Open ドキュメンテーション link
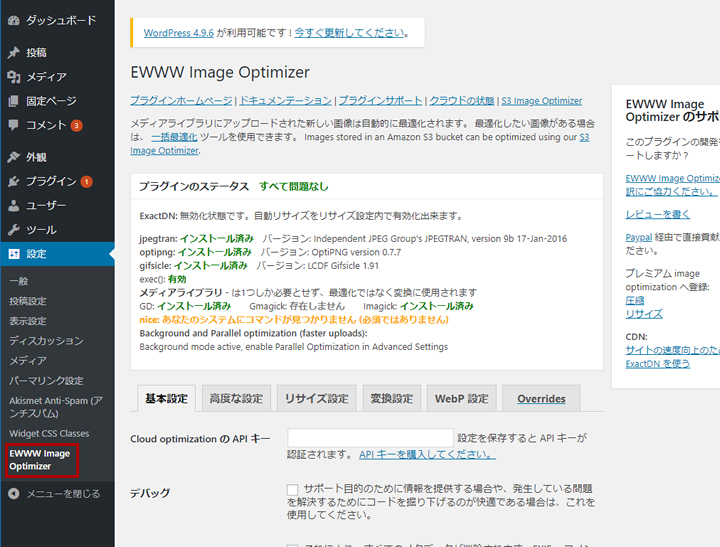Image resolution: width=720 pixels, height=547 pixels. point(286,101)
